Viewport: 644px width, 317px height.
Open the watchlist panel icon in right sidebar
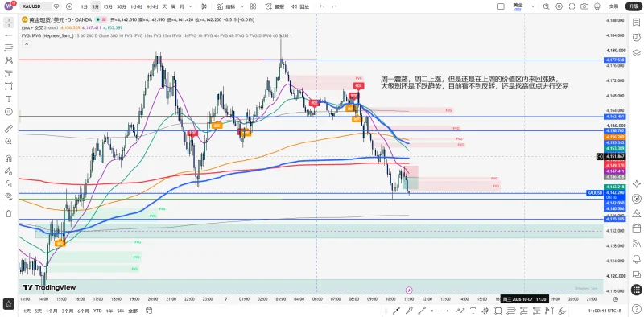pyautogui.click(x=637, y=23)
